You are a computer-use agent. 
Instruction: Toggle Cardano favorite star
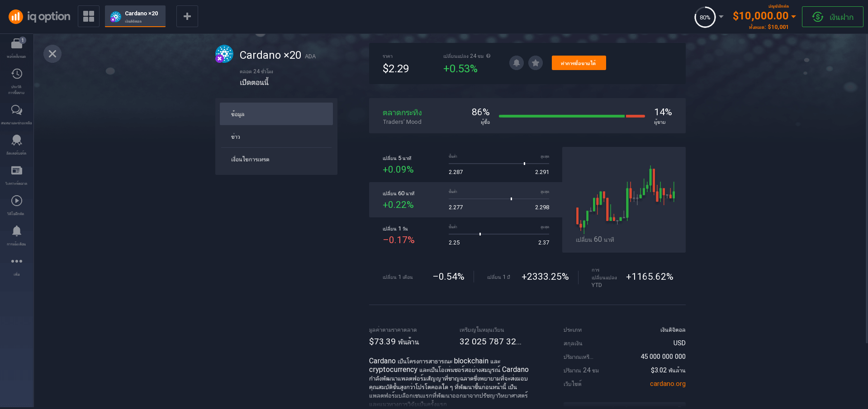pyautogui.click(x=536, y=63)
